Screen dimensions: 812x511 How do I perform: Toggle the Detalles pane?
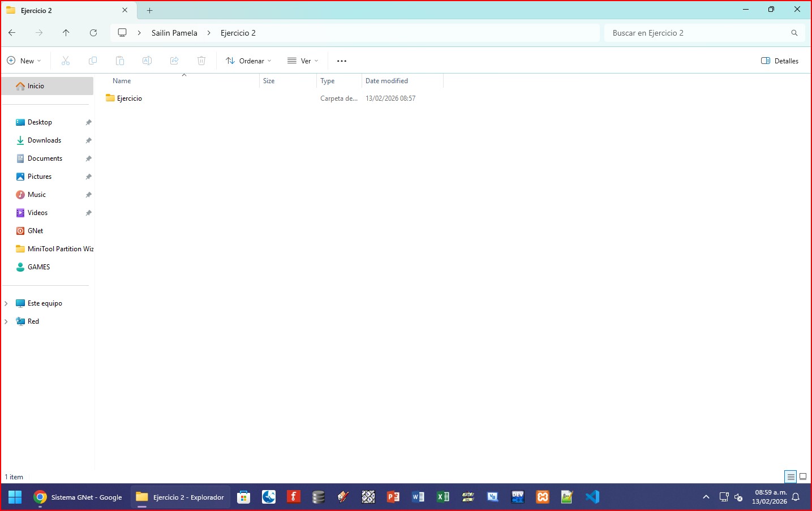point(780,61)
